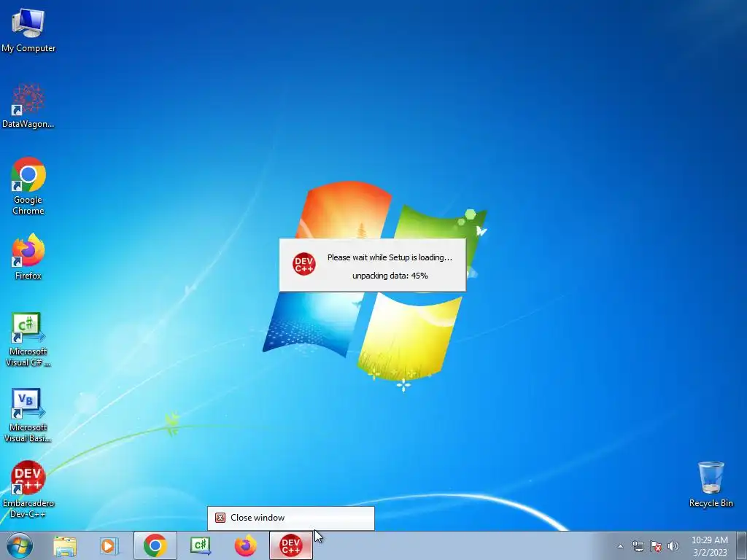Open Windows Explorer from the taskbar
The width and height of the screenshot is (747, 560).
(x=65, y=545)
